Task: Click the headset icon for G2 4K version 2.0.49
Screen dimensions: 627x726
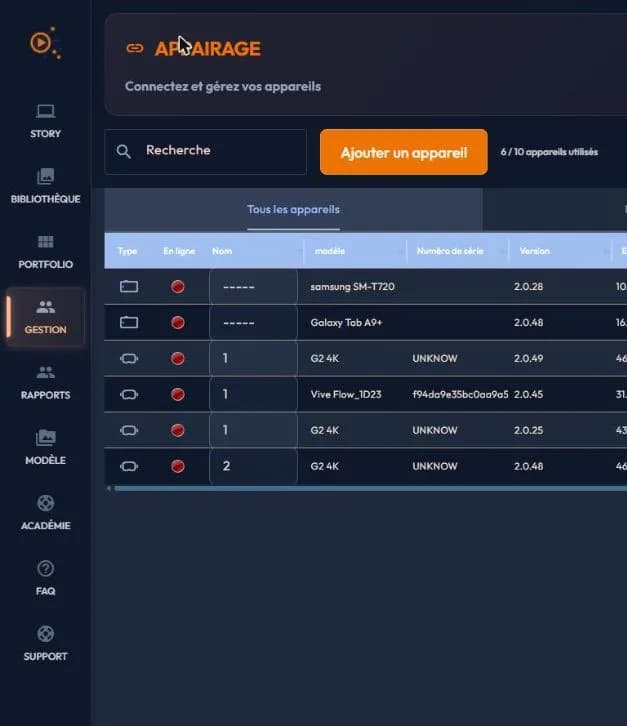Action: pyautogui.click(x=129, y=358)
